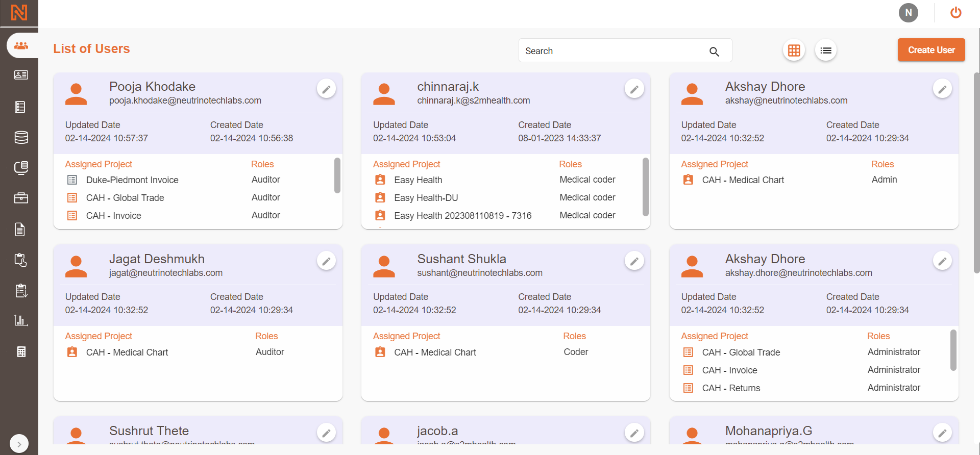
Task: Click the Neutrino logo at top left
Action: (x=19, y=13)
